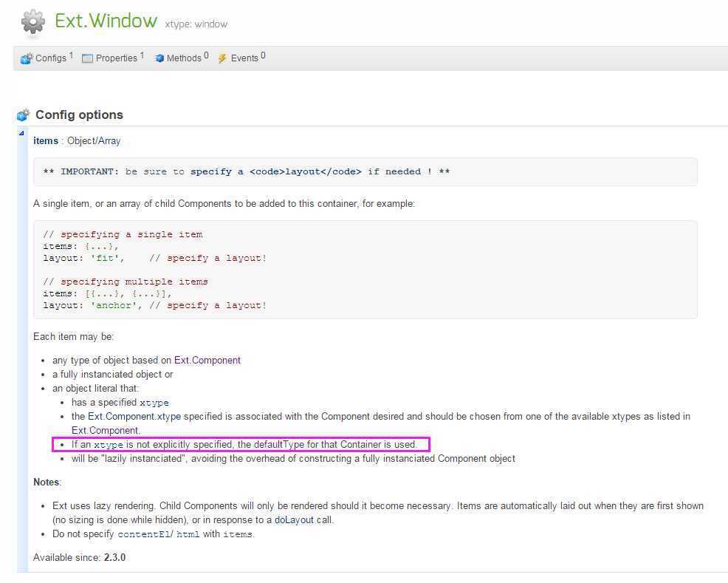Click the defaultType link

tap(278, 444)
